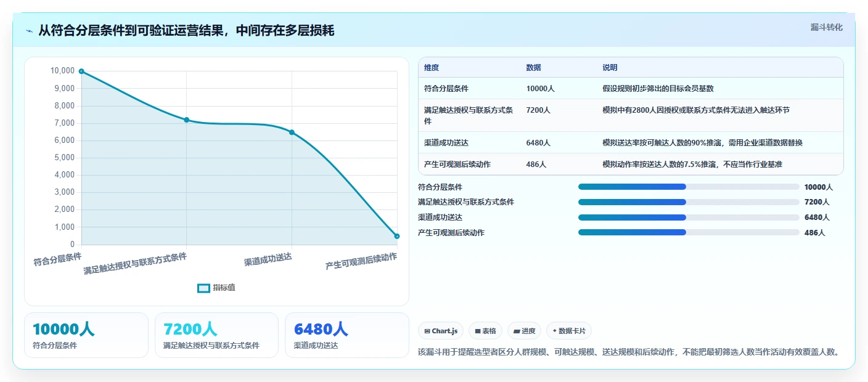Click the 维度 column header
The height and width of the screenshot is (382, 868).
click(432, 68)
